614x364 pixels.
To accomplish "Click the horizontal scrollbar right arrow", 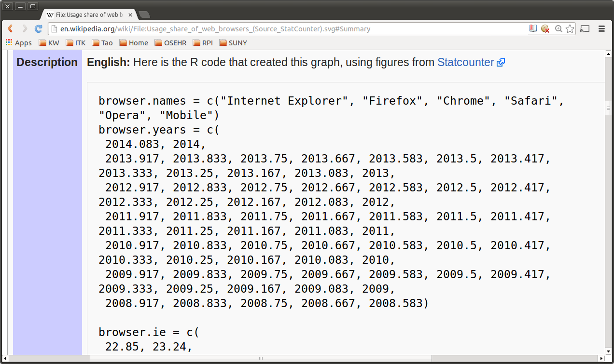I will (601, 358).
